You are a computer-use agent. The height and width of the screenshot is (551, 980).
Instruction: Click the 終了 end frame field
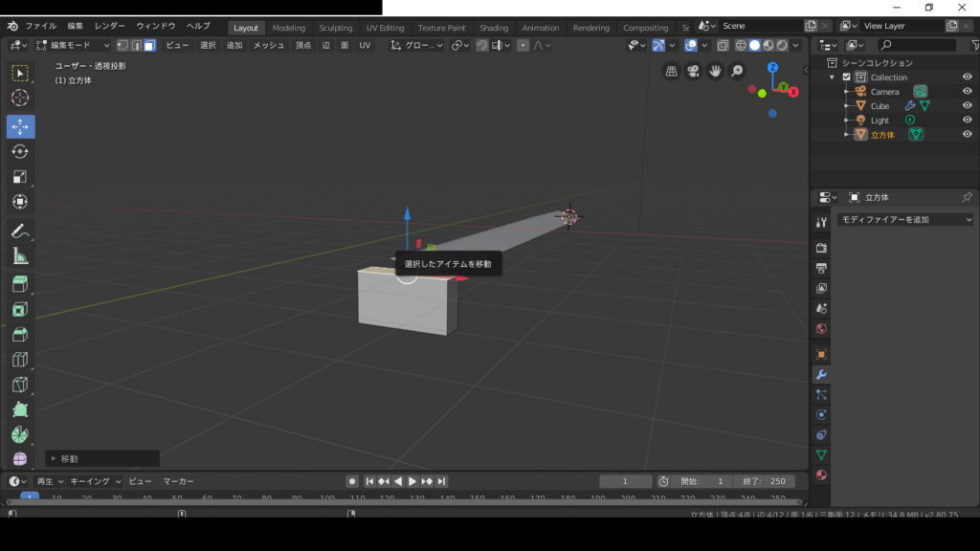click(763, 481)
